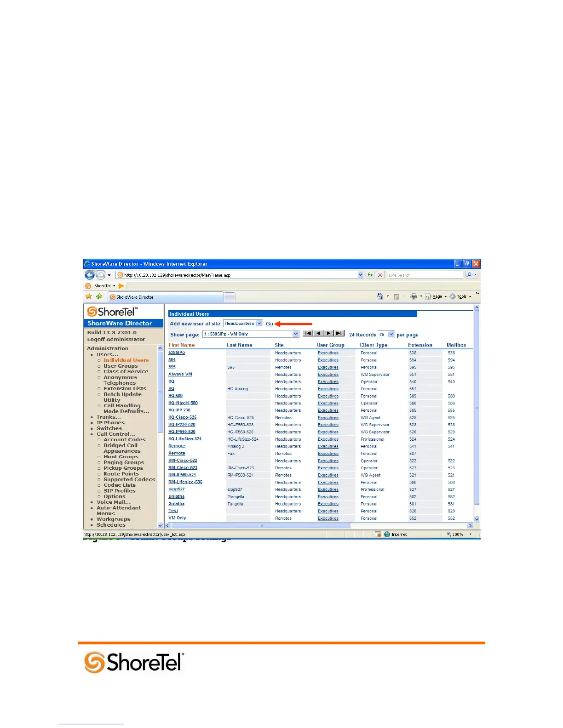Click the ShoreTel toolbar orange arrow icon
The width and height of the screenshot is (563, 728).
tap(121, 286)
